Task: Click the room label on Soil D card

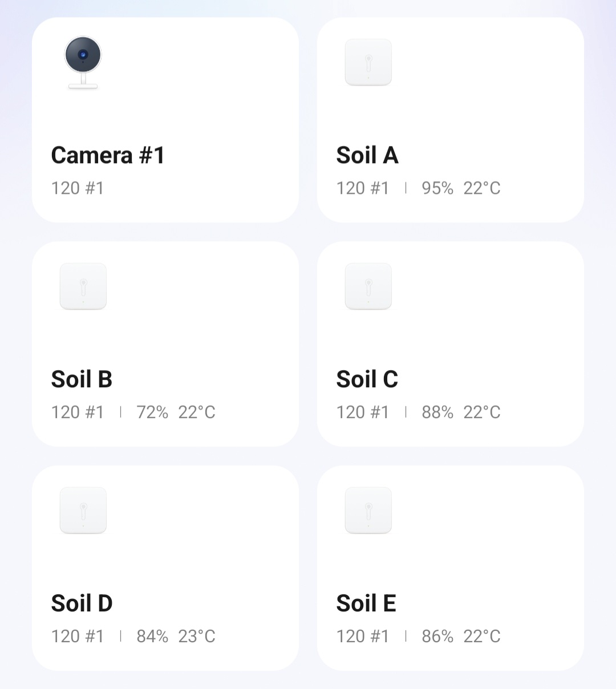Action: pyautogui.click(x=78, y=637)
